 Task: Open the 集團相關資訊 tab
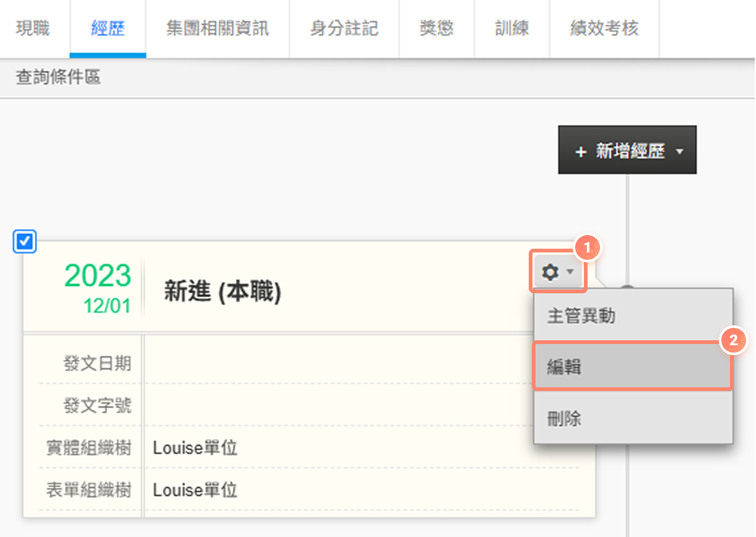(x=217, y=28)
